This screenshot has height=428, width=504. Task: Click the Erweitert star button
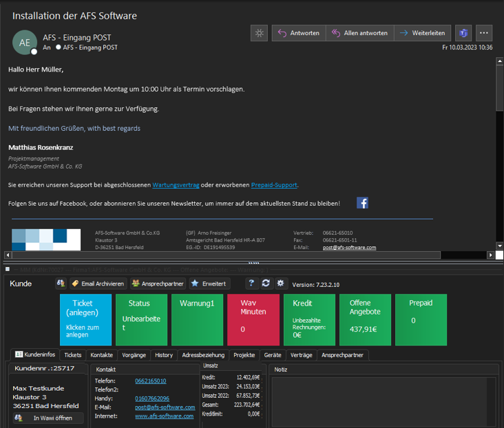click(209, 283)
